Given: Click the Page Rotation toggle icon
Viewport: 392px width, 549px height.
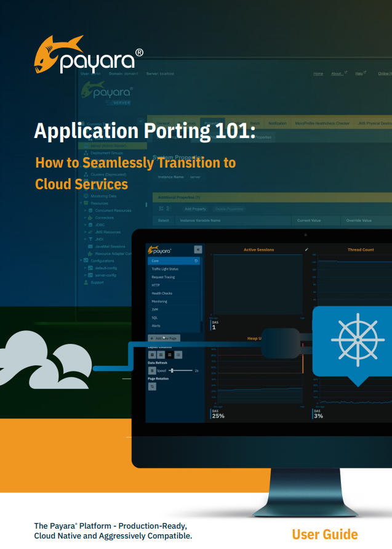Looking at the screenshot, I should (x=152, y=386).
